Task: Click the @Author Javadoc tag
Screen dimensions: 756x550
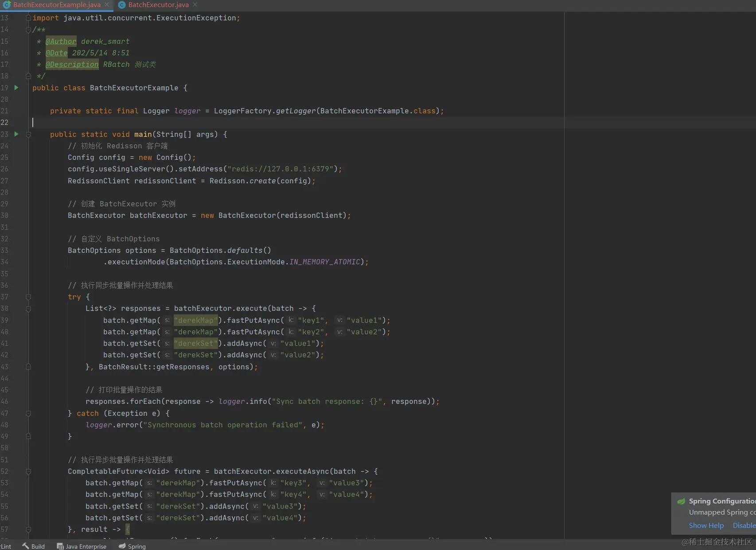Action: [61, 41]
